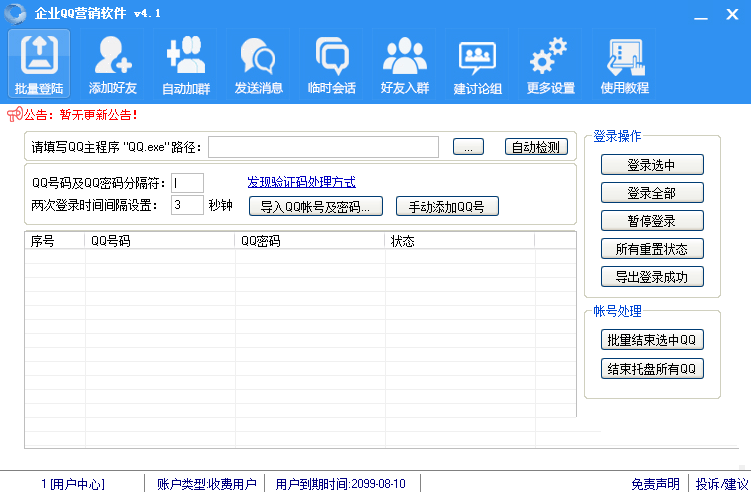Click the 登录全部 login all button

pos(652,193)
